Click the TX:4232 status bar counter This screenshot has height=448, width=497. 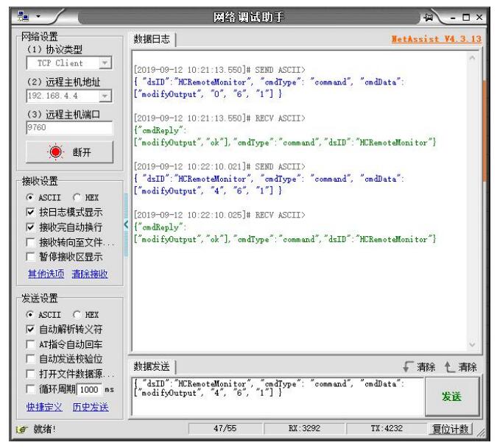click(387, 429)
